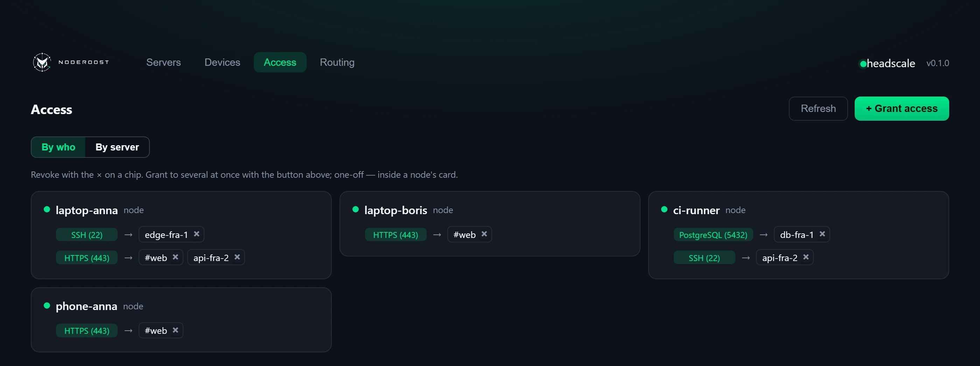Revoke ci-runner PostgreSQL access to db-fra-1
The height and width of the screenshot is (366, 980).
822,234
